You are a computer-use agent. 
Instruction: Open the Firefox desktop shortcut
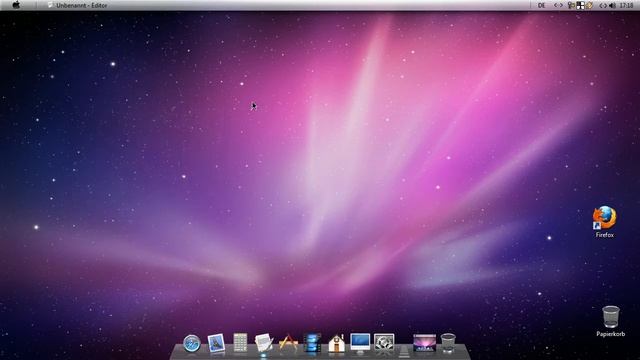click(604, 218)
